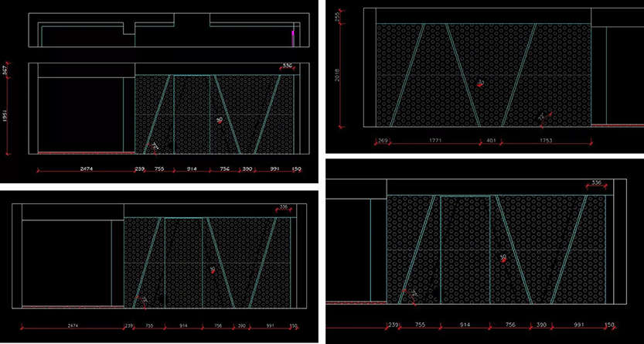Click the 914 dimension in top-left drawing
This screenshot has height=344, width=644.
192,168
